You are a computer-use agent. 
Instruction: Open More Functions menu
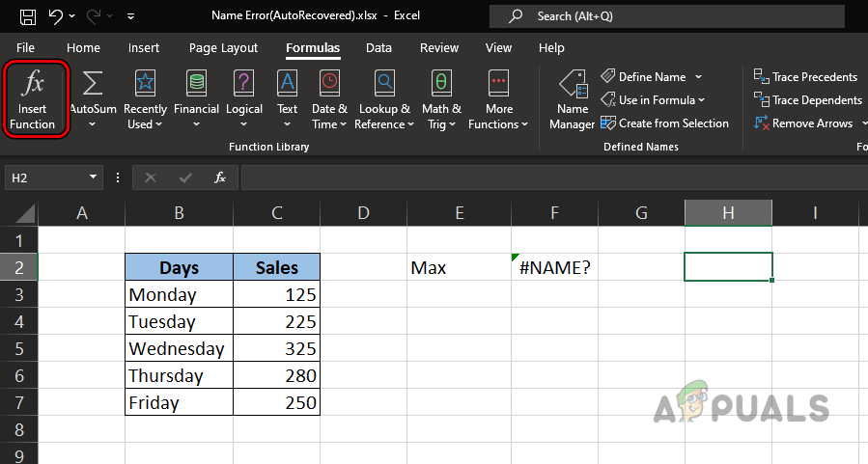pyautogui.click(x=498, y=99)
